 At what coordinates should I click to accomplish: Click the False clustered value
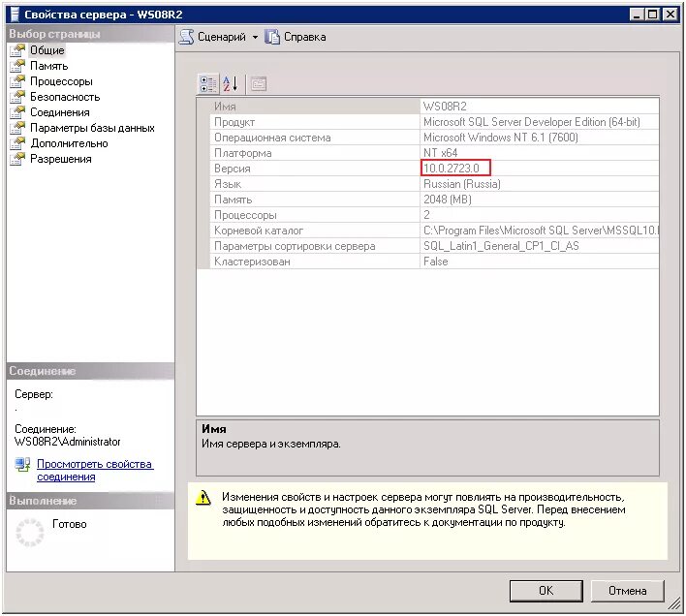point(435,262)
